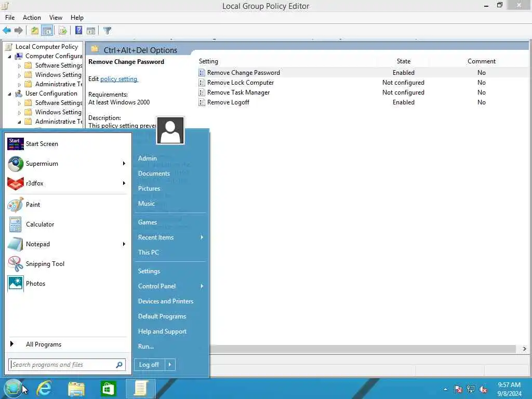Viewport: 532px width, 399px height.
Task: Click the Export List toolbar icon
Action: [x=63, y=31]
